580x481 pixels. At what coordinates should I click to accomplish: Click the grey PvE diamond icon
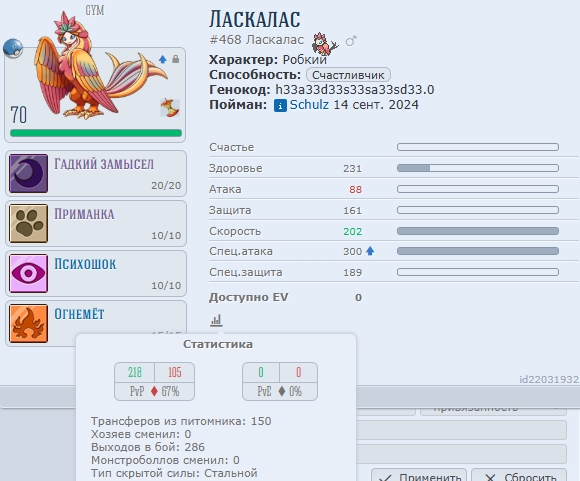point(281,391)
